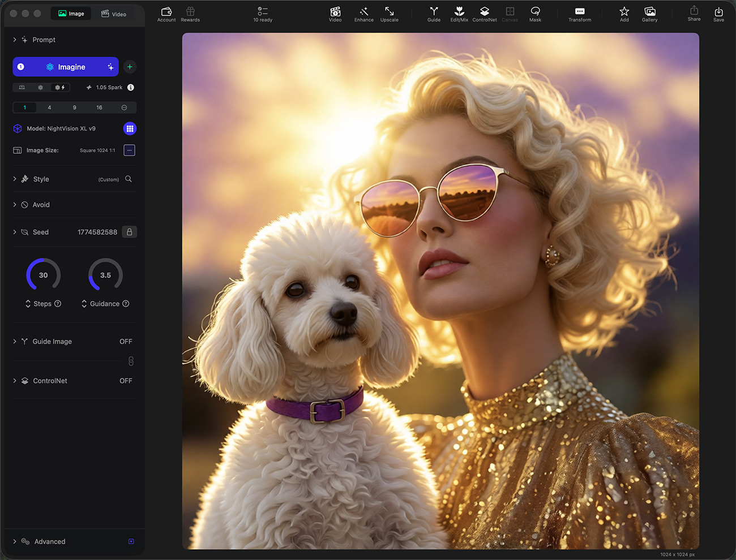Click the Spark cost info icon
736x560 pixels.
(x=131, y=87)
